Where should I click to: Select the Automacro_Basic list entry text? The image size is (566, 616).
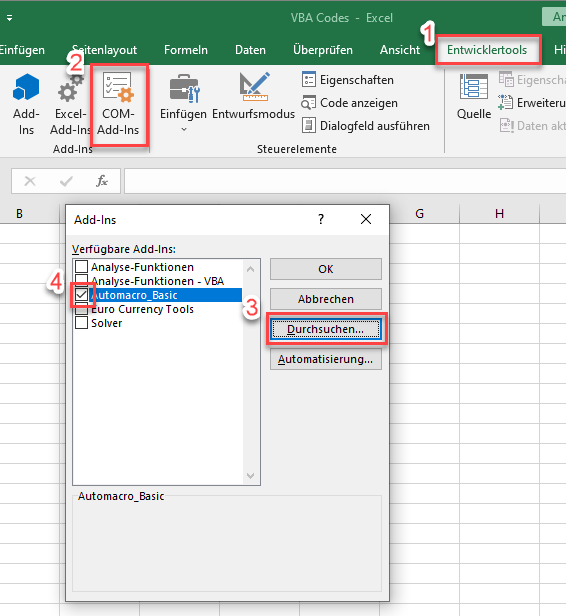pos(134,295)
